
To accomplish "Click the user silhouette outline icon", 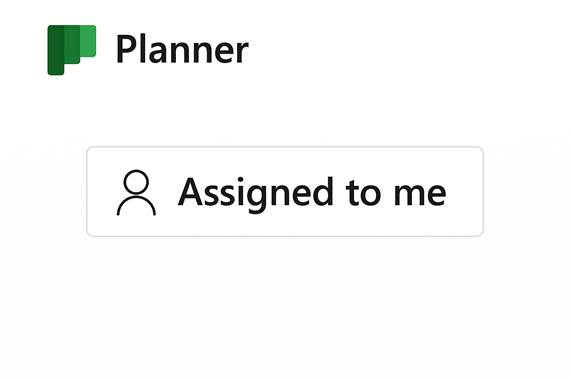I will (136, 192).
